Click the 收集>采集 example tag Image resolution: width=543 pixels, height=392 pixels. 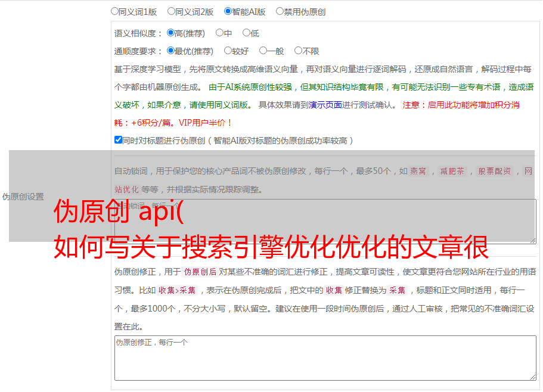[x=177, y=291]
